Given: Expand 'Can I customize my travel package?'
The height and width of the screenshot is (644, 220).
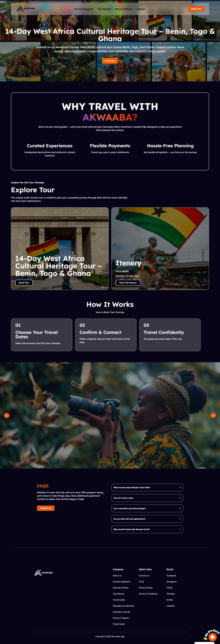Looking at the screenshot, I should point(147,508).
